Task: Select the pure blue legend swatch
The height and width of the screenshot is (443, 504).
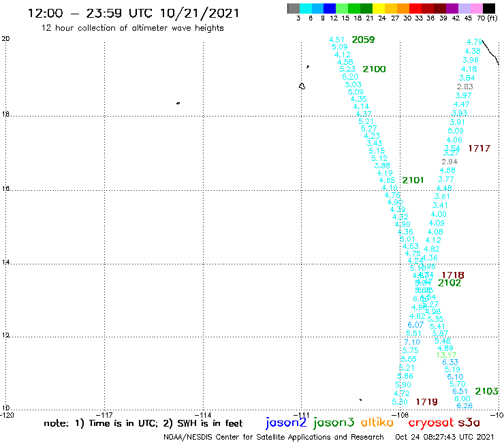Action: pos(330,8)
